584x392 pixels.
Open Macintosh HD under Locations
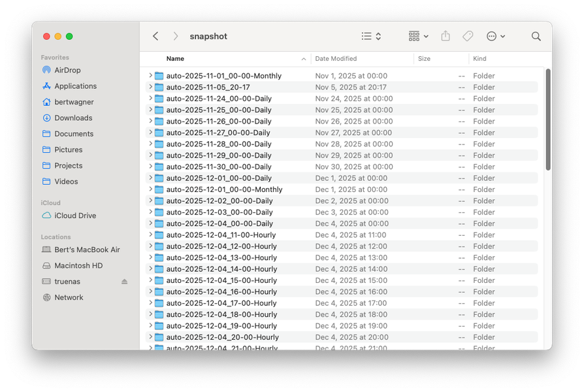click(x=77, y=265)
